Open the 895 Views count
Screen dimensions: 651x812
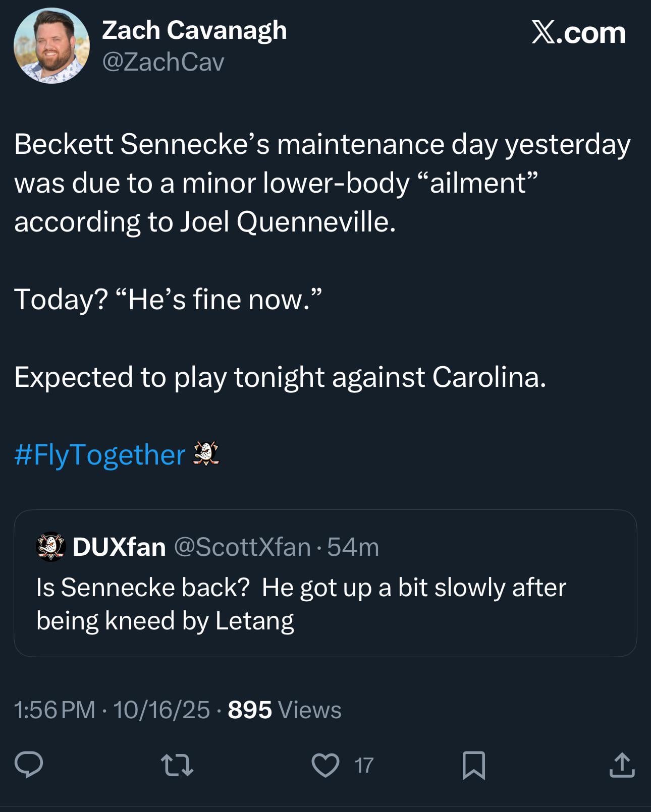pos(285,710)
